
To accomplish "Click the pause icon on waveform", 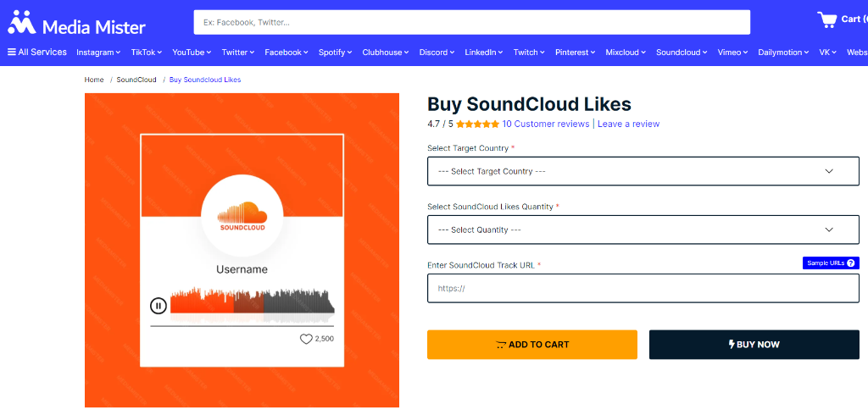I will tap(159, 306).
